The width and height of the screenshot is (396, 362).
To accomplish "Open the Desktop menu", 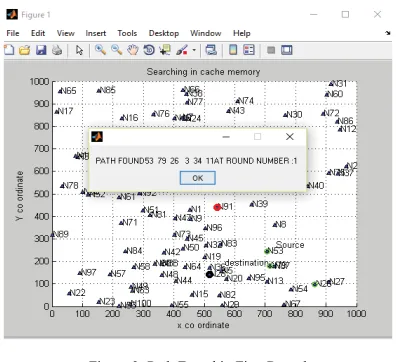I will point(164,33).
